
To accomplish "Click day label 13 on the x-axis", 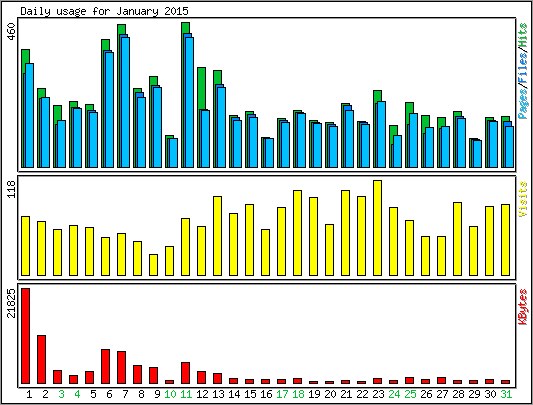I will point(218,394).
